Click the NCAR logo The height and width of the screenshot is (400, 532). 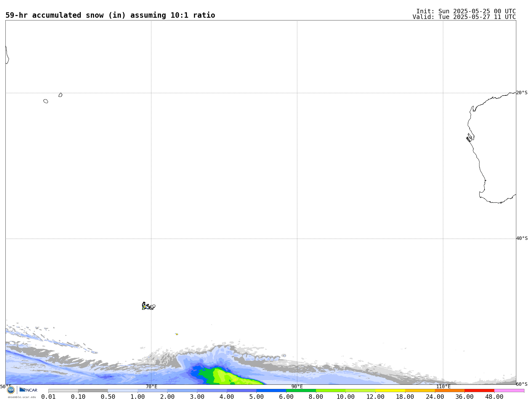click(x=28, y=390)
